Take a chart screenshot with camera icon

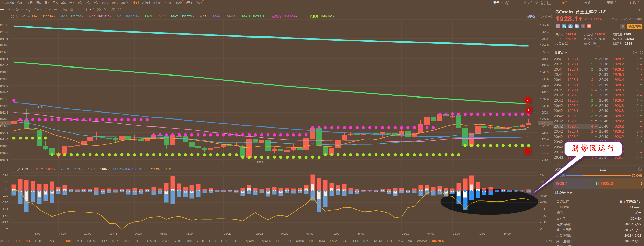[x=525, y=3]
